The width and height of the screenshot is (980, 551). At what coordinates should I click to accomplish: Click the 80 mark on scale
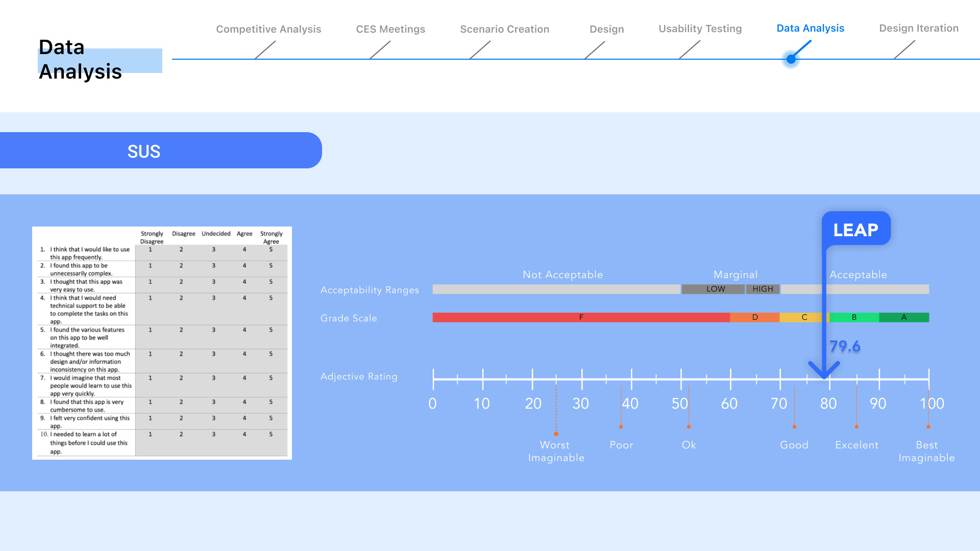pos(828,404)
